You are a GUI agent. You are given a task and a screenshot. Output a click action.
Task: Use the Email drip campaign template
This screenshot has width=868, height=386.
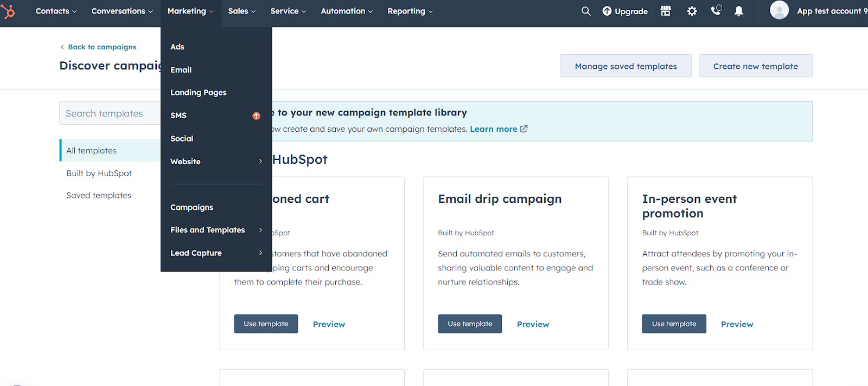(x=470, y=324)
